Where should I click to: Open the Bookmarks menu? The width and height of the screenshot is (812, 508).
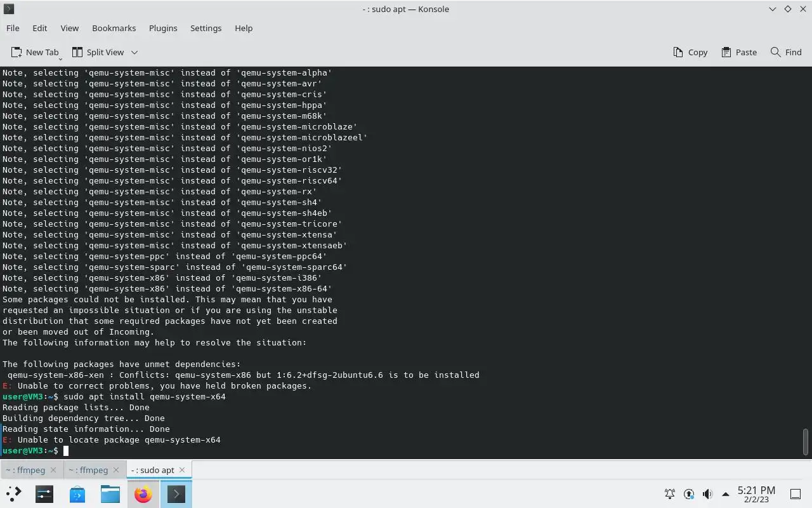pos(114,28)
